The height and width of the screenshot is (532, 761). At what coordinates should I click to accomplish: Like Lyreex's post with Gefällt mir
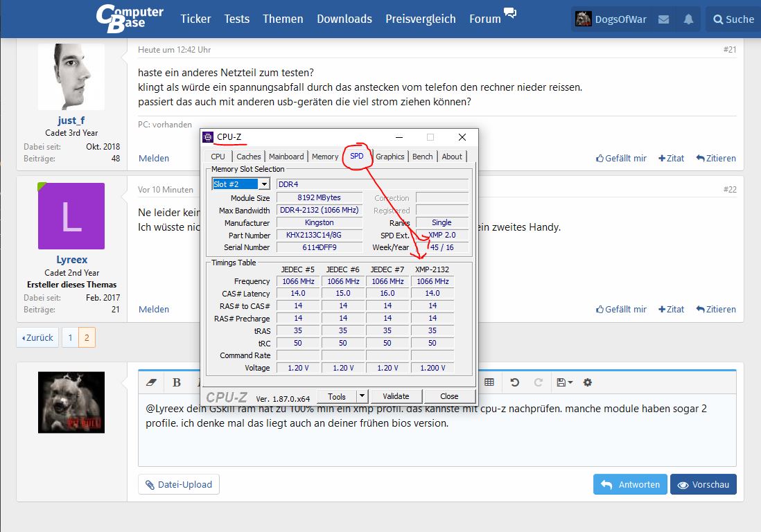(x=621, y=309)
